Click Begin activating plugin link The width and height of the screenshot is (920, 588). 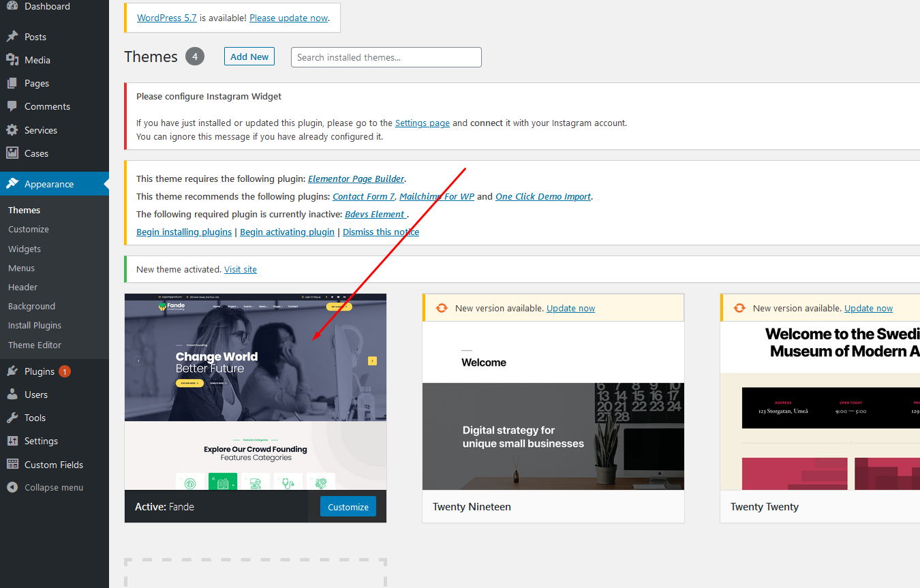(288, 232)
